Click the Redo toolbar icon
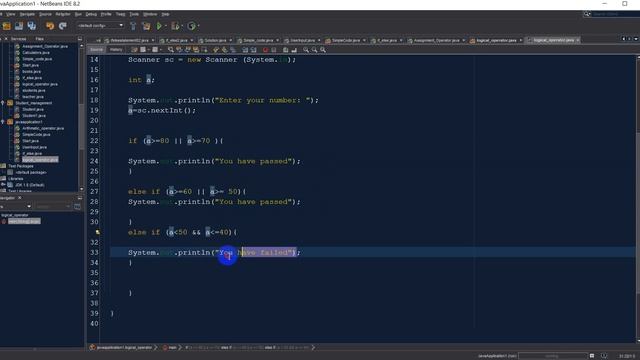This screenshot has height=360, width=640. pos(62,26)
